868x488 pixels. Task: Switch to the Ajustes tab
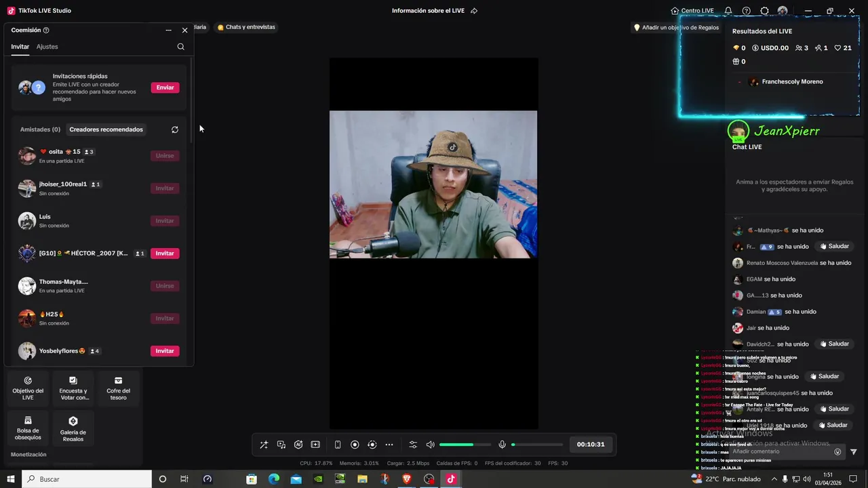(x=47, y=47)
